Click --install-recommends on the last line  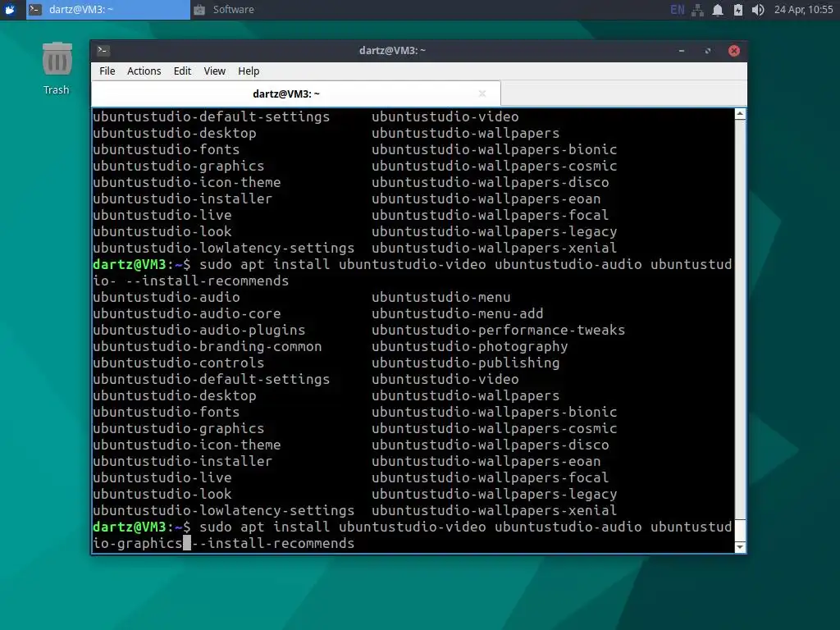tap(272, 543)
